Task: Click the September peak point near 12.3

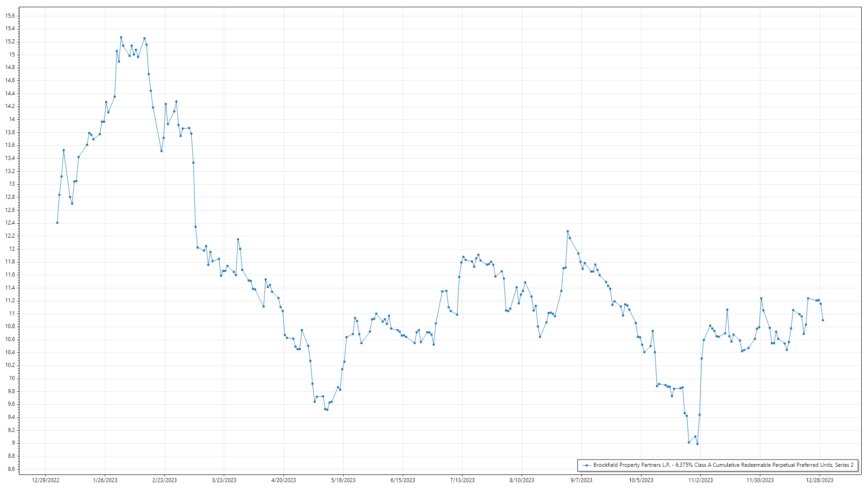Action: point(568,231)
